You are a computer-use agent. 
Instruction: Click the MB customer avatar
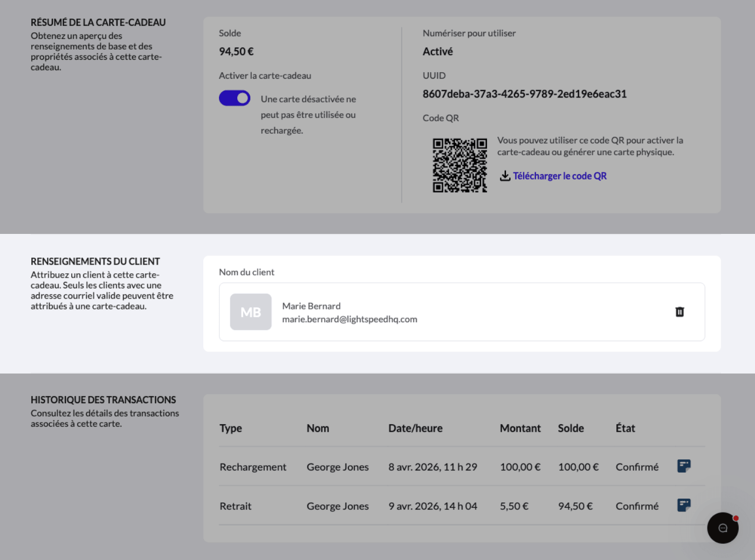[x=251, y=312]
